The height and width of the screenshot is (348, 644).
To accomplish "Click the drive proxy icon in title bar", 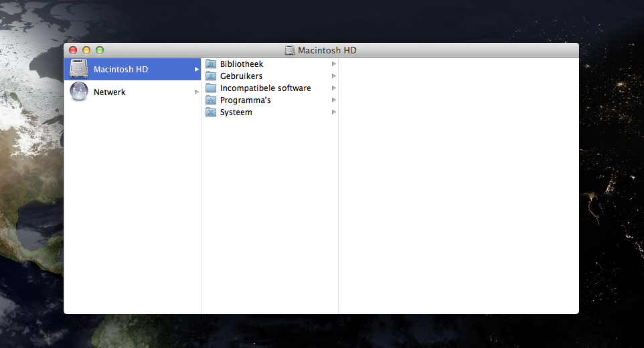I will pos(290,50).
